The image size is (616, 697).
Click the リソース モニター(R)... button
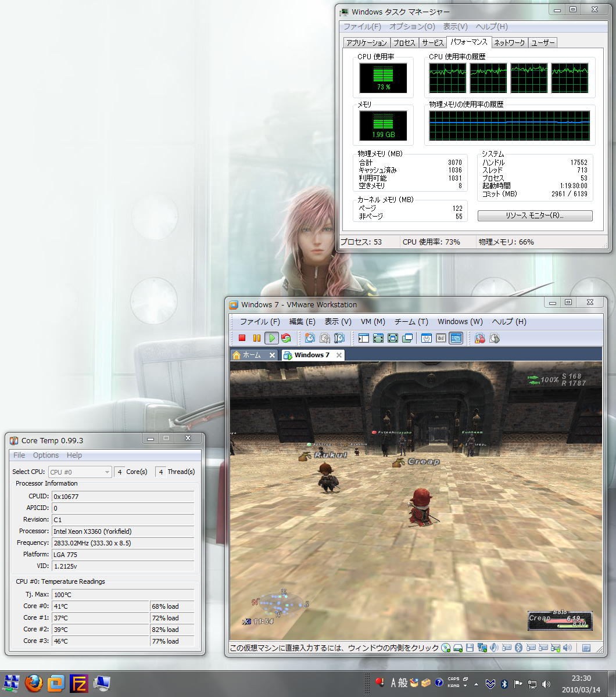pos(535,215)
